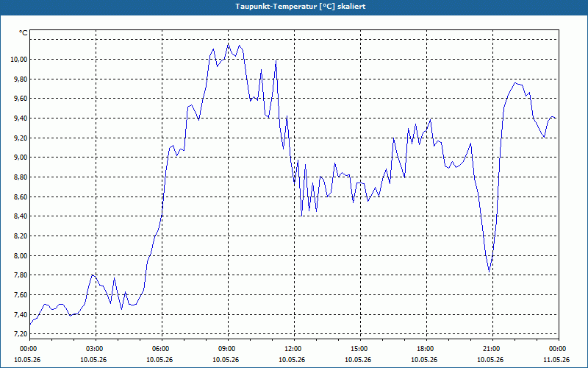This screenshot has width=588, height=368.
Task: Click the date '10.05.26' under 03:00
Action: click(x=94, y=360)
